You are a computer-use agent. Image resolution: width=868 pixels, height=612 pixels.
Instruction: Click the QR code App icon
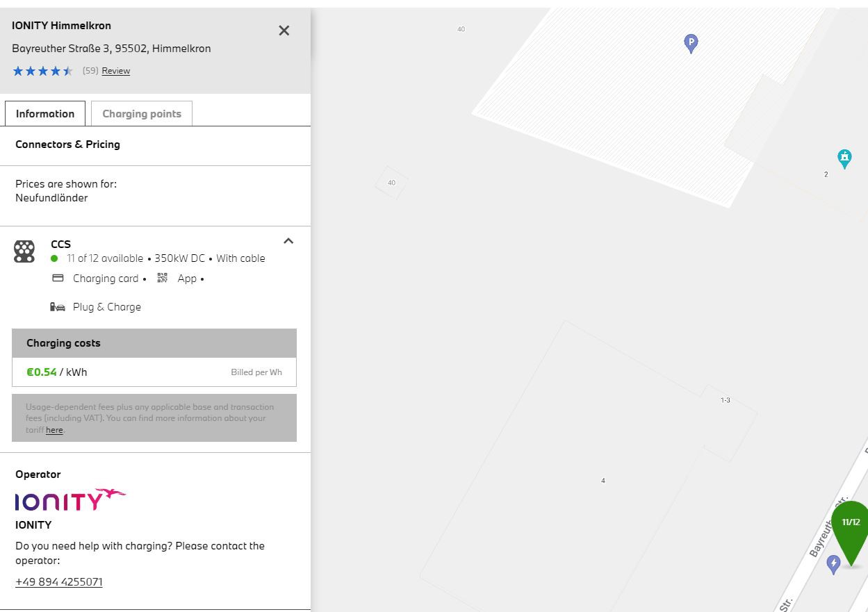click(x=163, y=278)
